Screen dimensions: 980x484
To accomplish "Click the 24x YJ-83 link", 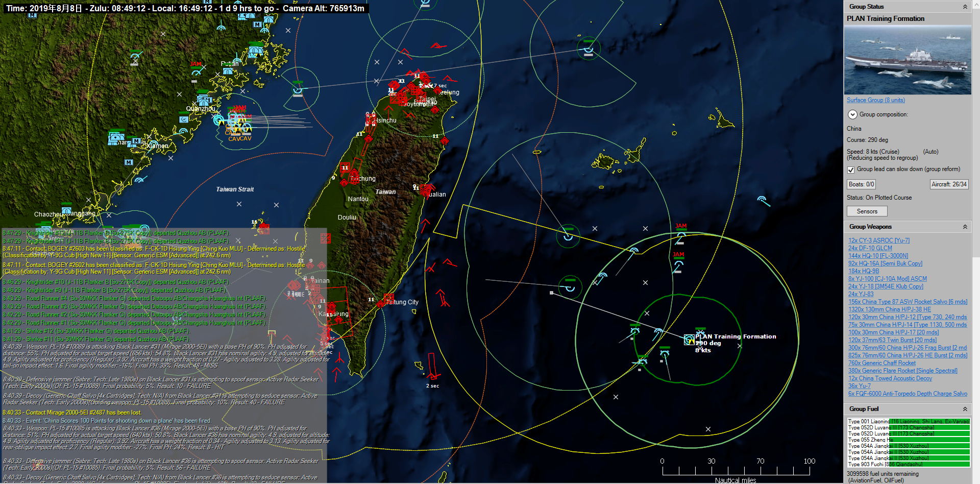I will [861, 294].
